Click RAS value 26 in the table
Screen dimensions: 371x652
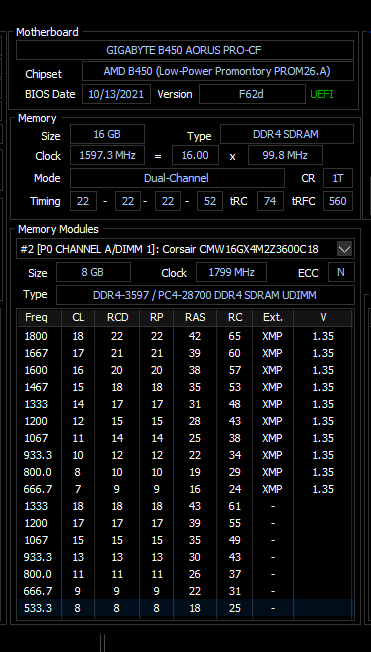click(x=195, y=574)
